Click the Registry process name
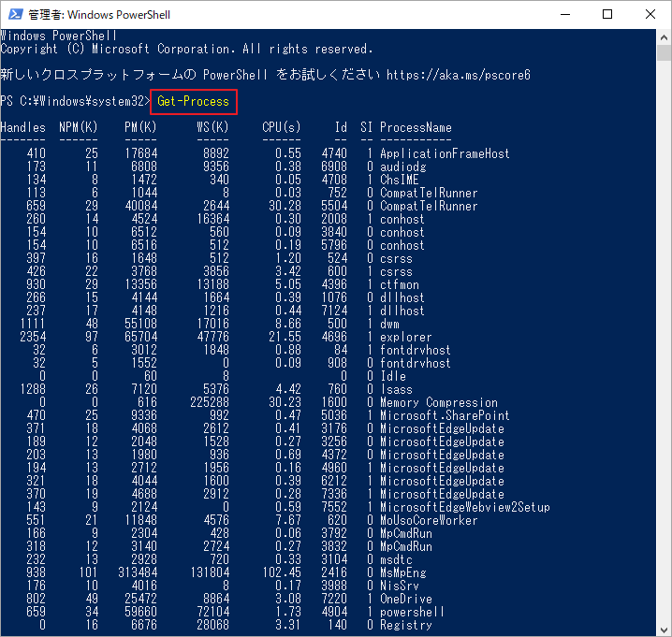This screenshot has height=637, width=672. 408,625
